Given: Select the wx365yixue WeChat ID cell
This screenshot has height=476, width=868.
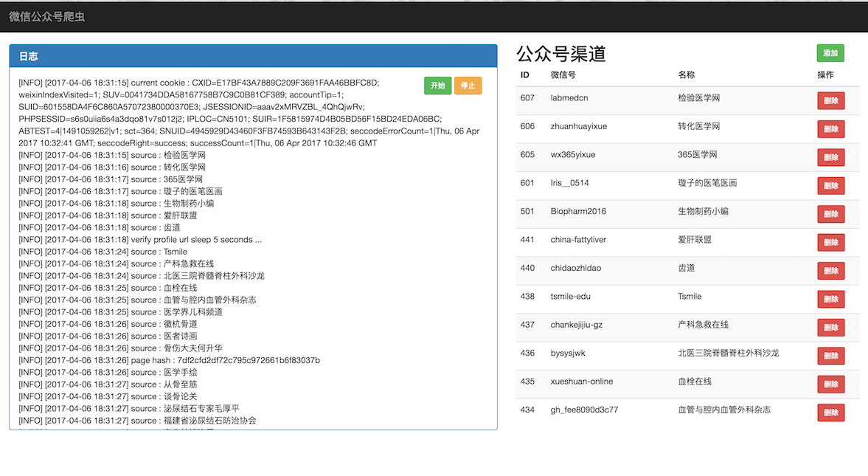Looking at the screenshot, I should (573, 154).
